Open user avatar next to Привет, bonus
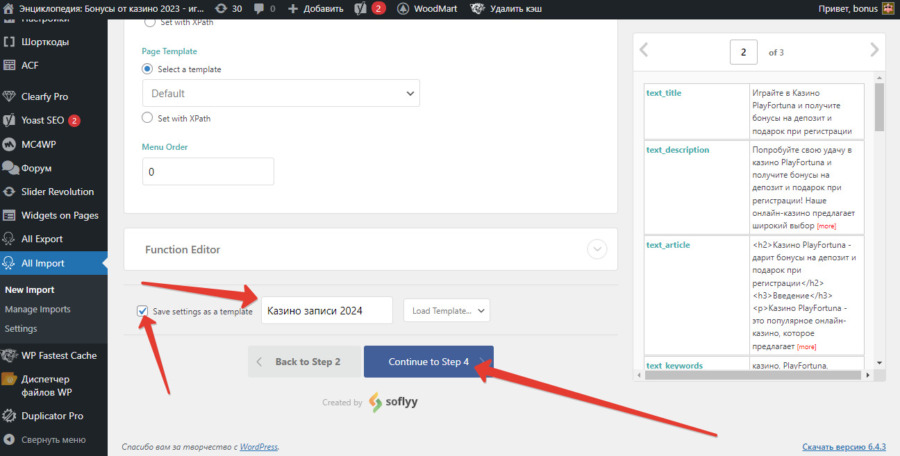Screen dimensions: 900x456 889,9
